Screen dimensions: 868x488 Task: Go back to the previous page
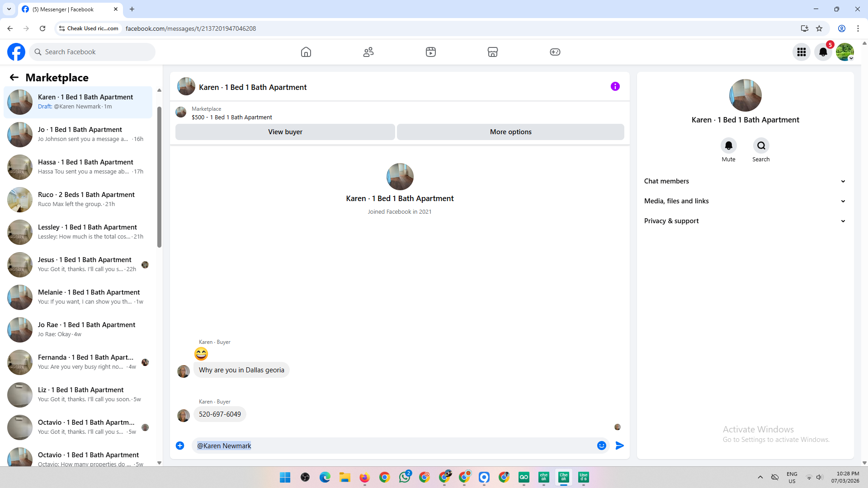pyautogui.click(x=10, y=28)
